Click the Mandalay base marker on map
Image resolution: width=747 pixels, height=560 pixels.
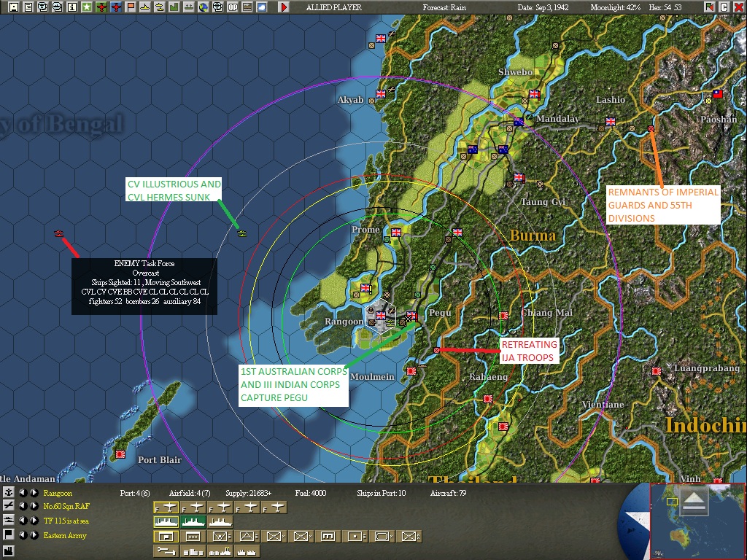(519, 122)
